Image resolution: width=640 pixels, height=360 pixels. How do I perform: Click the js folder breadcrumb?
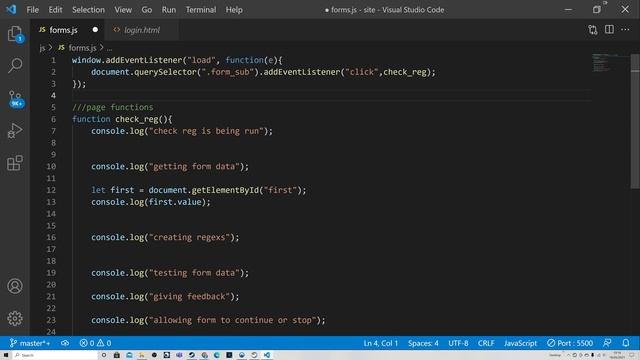tap(42, 48)
